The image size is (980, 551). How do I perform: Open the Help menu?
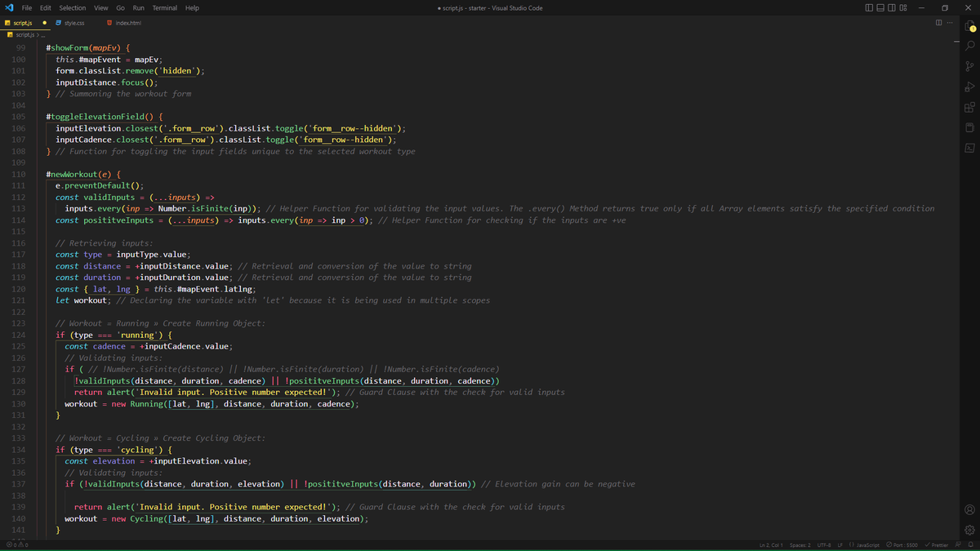193,8
